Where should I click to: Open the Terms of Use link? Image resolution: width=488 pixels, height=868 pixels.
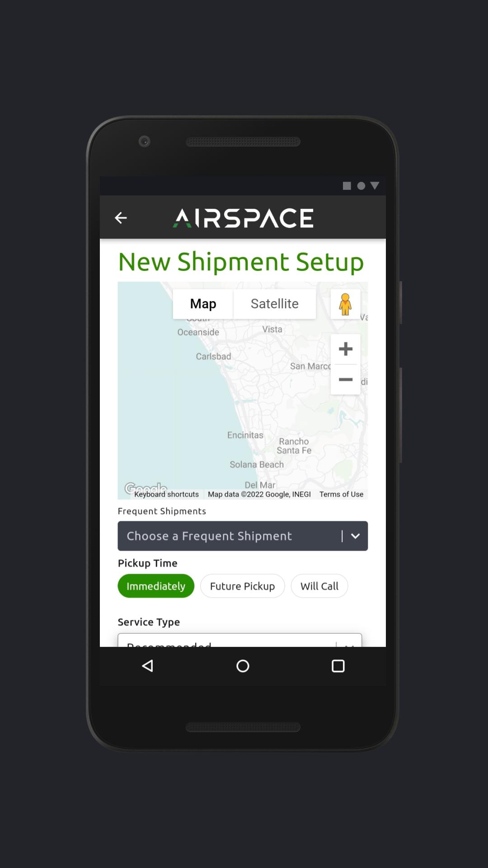tap(341, 494)
